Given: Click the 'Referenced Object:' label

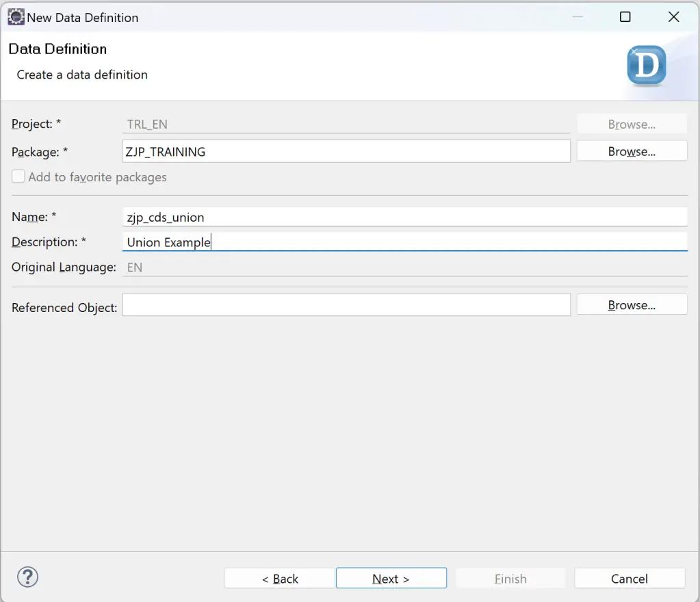Looking at the screenshot, I should 64,307.
